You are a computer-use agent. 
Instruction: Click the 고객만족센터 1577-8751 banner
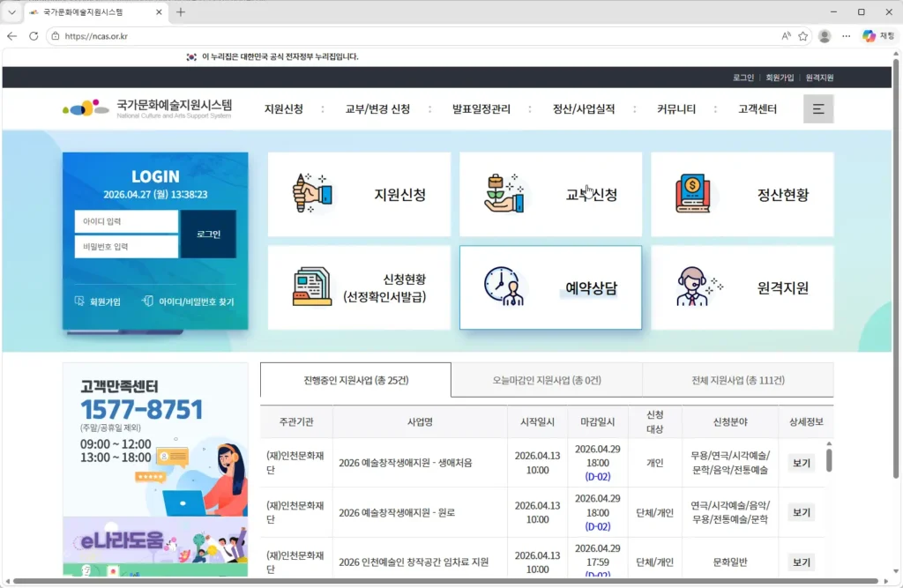point(155,439)
